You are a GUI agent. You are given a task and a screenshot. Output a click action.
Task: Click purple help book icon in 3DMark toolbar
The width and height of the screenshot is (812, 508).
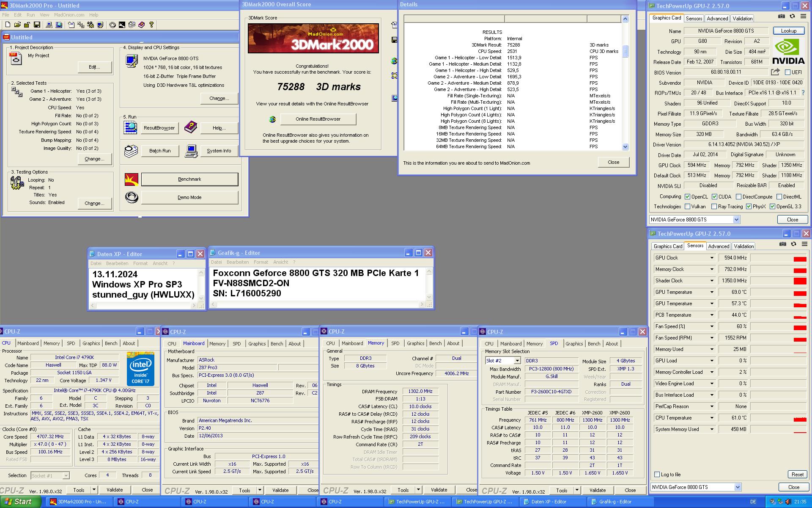141,25
